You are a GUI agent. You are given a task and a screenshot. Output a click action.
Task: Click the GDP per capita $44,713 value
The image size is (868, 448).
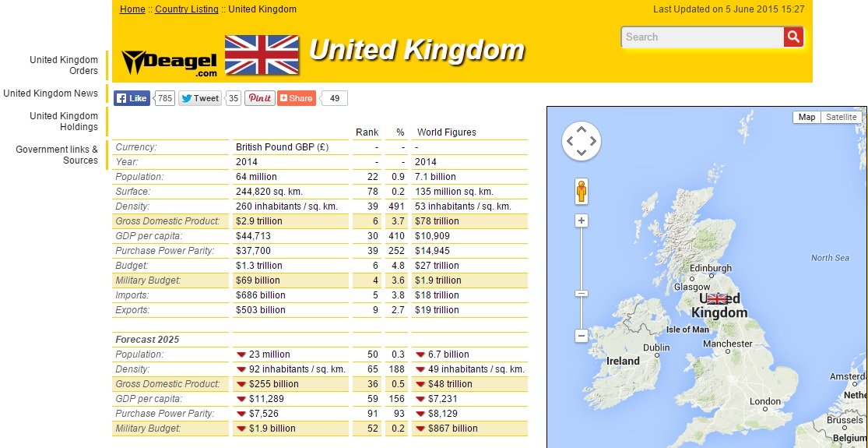pyautogui.click(x=254, y=236)
